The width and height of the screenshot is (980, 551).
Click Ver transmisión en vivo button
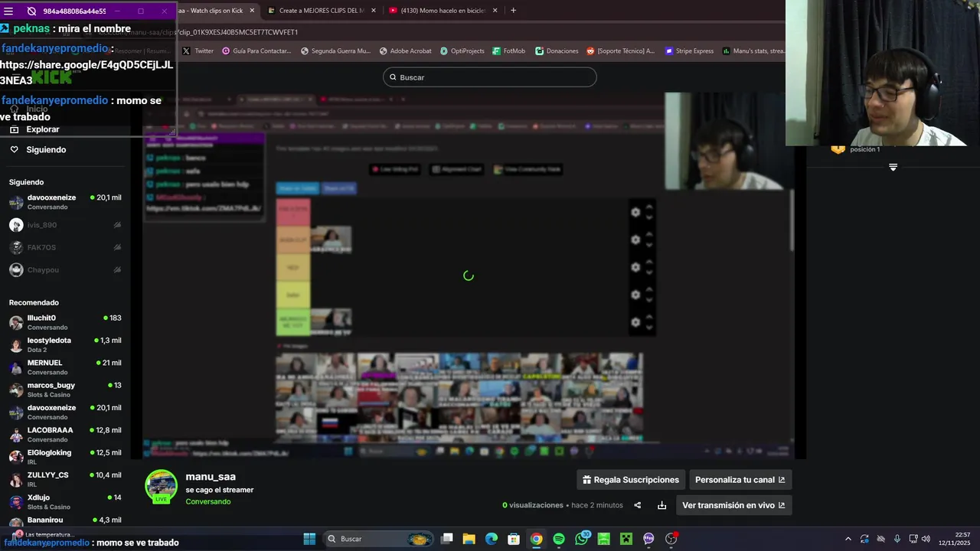click(x=733, y=505)
